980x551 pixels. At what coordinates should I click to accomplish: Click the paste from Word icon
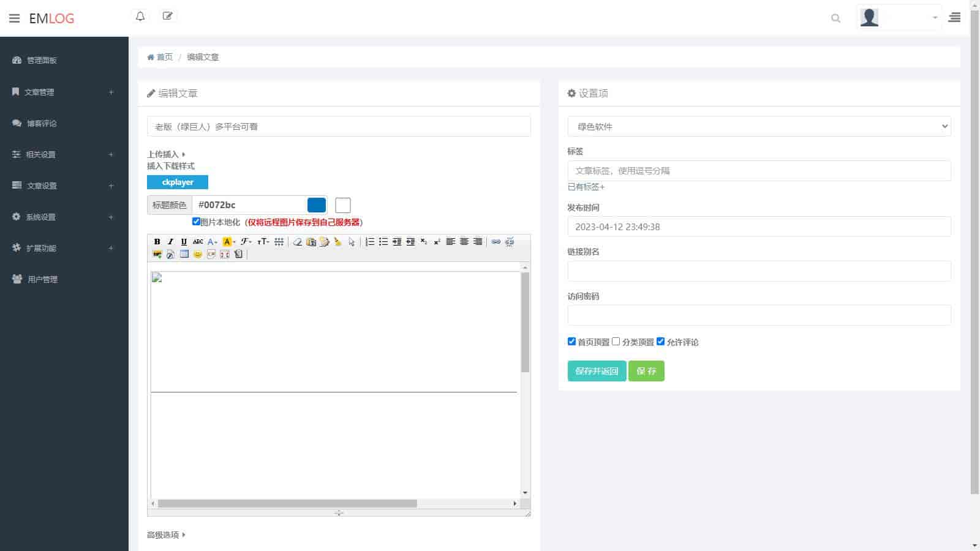pyautogui.click(x=325, y=242)
